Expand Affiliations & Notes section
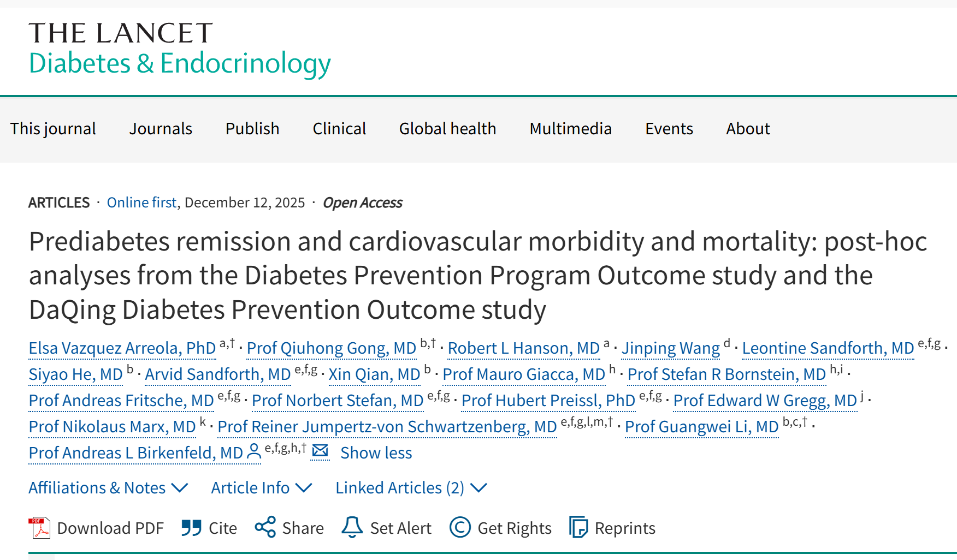This screenshot has height=560, width=957. point(108,487)
